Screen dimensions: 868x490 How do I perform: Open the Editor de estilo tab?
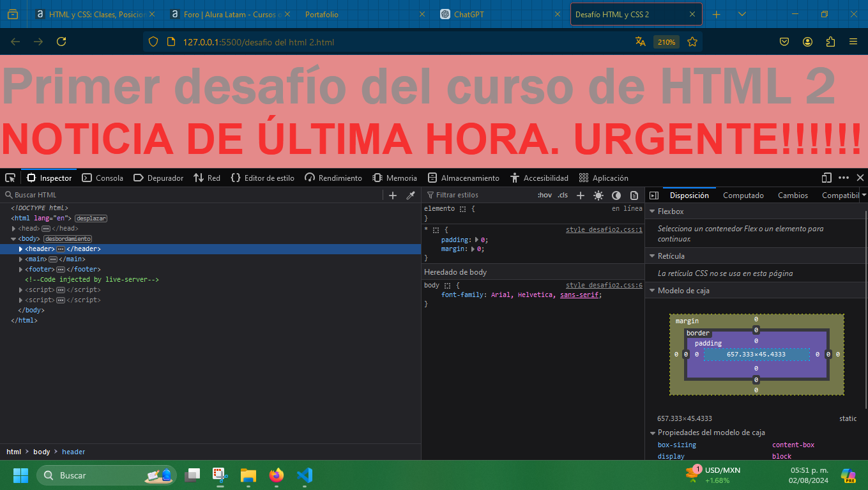coord(263,178)
